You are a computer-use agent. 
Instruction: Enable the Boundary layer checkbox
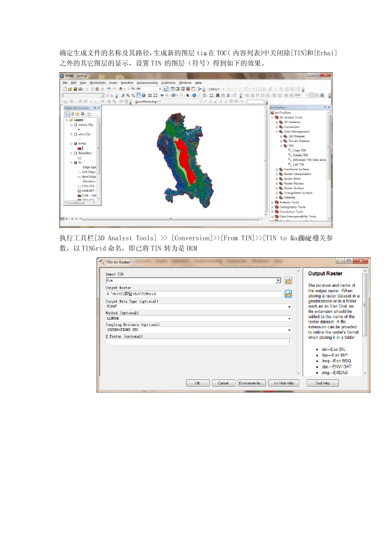click(x=76, y=153)
